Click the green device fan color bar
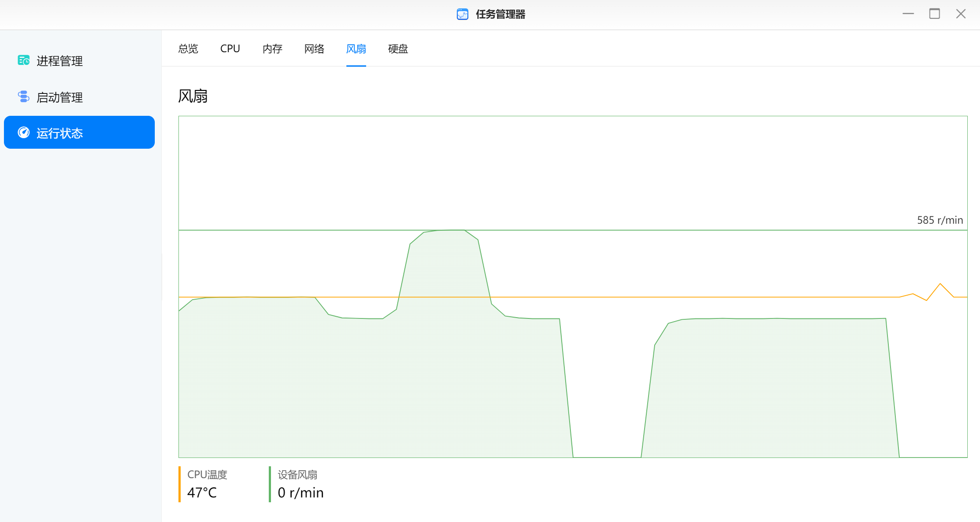The image size is (980, 522). point(270,484)
